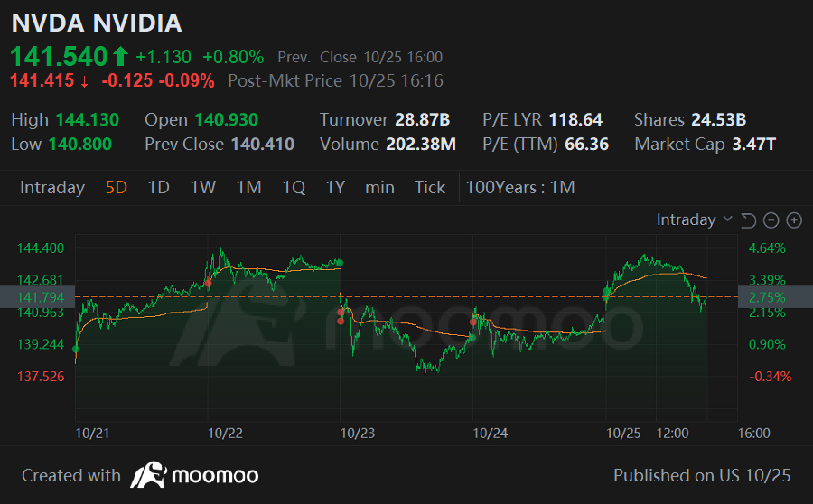Select the 1Y timeframe tab

[x=335, y=187]
